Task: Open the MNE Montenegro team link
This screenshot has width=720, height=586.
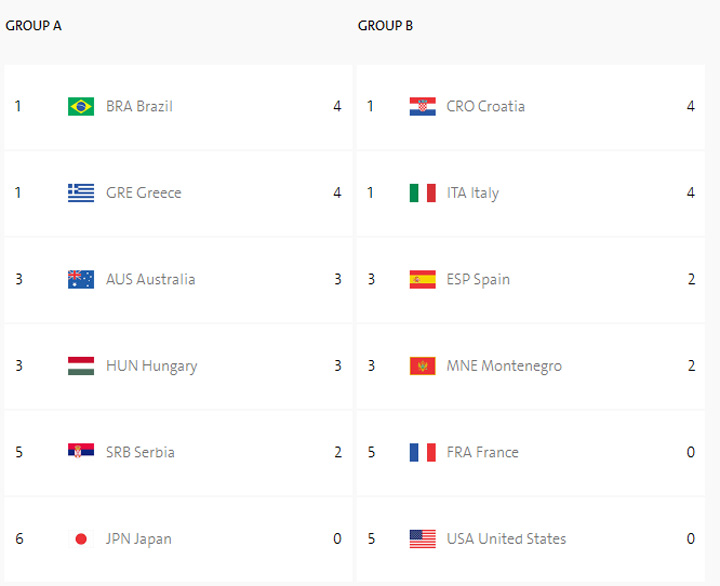Action: tap(504, 366)
